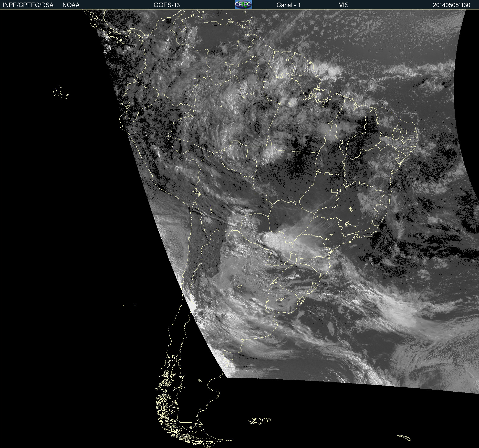Select the Canal - 1 channel label

[x=288, y=5]
